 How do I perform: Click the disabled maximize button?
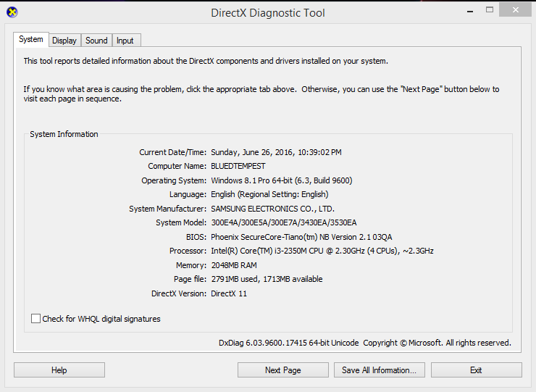490,10
